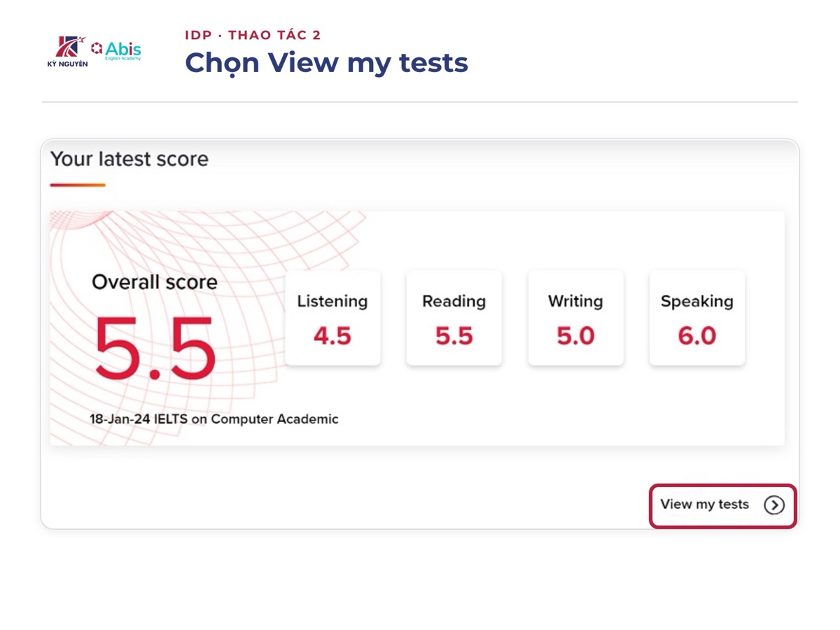Viewport: 840px width, 630px height.
Task: Select the Listening 4.5 score card
Action: click(332, 318)
